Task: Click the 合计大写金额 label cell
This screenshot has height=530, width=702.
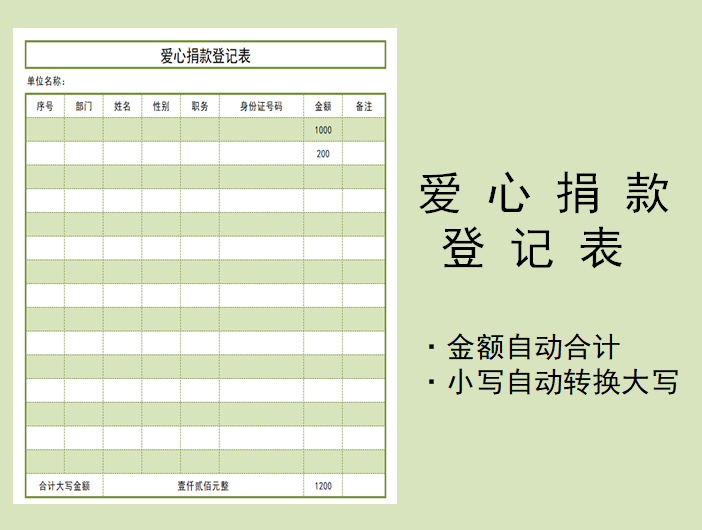Action: (x=64, y=486)
